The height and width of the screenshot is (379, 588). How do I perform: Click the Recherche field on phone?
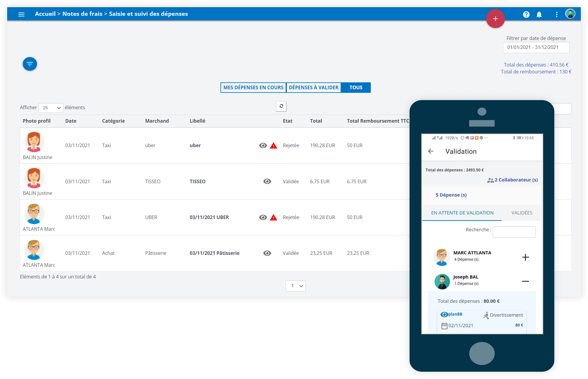(x=514, y=232)
